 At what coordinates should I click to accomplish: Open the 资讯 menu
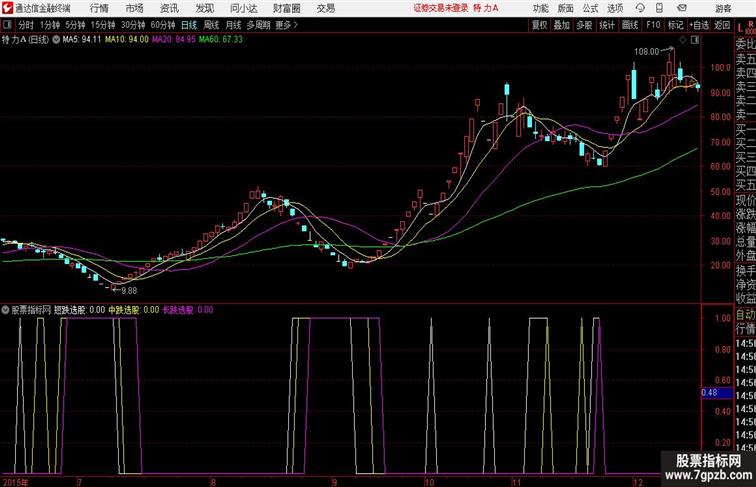(169, 8)
